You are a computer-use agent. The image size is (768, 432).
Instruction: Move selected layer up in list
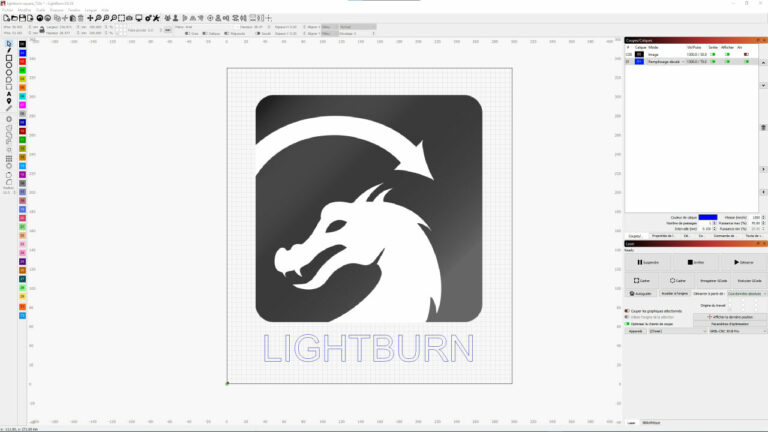click(763, 63)
